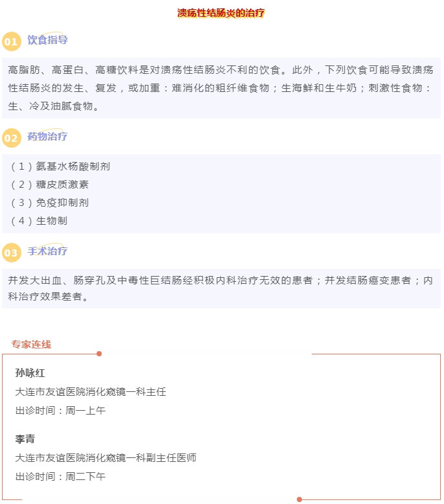Screen dimensions: 444x504
Task: Click the orange dot below the expert box
Action: [x=299, y=499]
